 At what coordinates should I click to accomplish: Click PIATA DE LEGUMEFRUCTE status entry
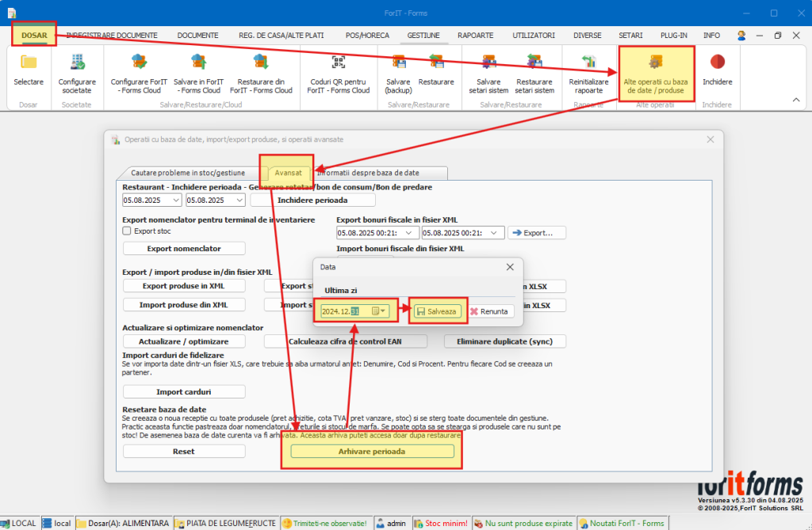226,524
